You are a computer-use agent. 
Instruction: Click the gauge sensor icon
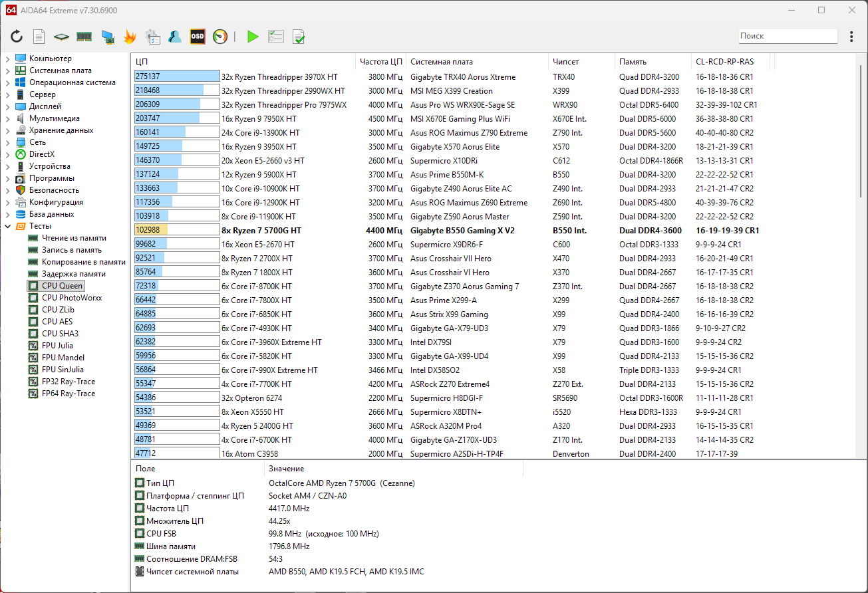[x=220, y=37]
